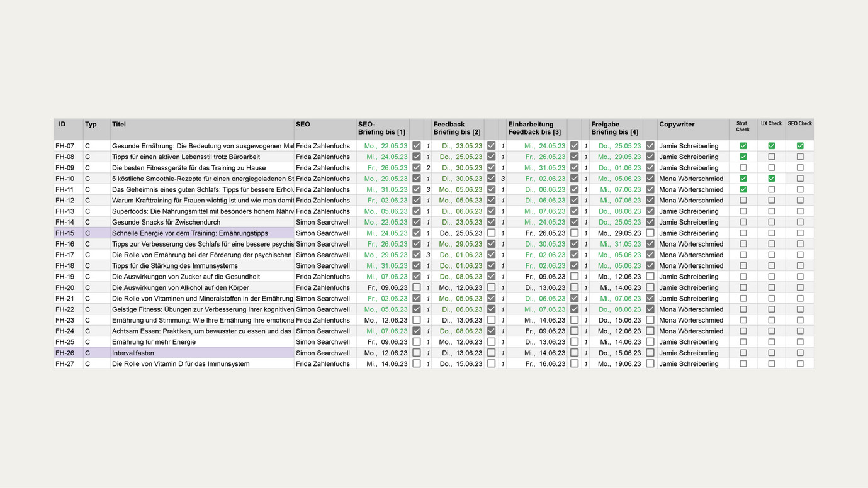
Task: Check the Strat. Check box for FH-09
Action: point(743,168)
